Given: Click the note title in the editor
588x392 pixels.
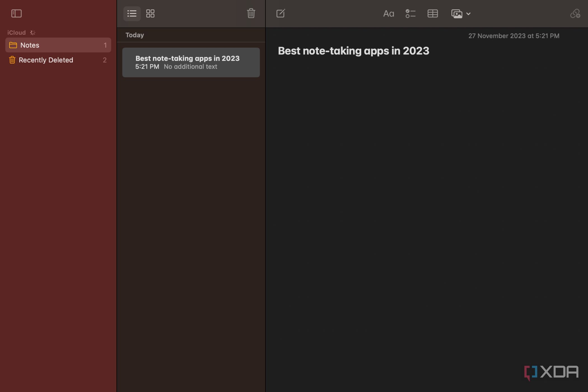Looking at the screenshot, I should [353, 51].
